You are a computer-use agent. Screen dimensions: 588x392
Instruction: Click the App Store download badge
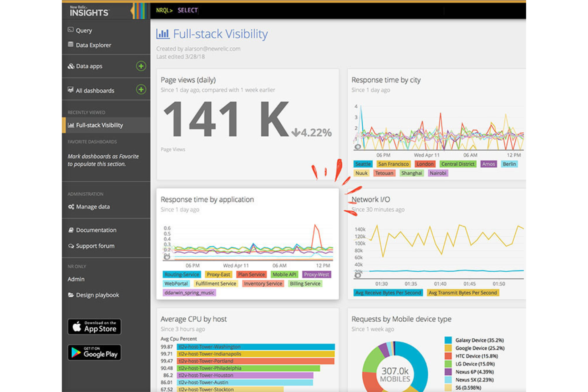pyautogui.click(x=94, y=327)
